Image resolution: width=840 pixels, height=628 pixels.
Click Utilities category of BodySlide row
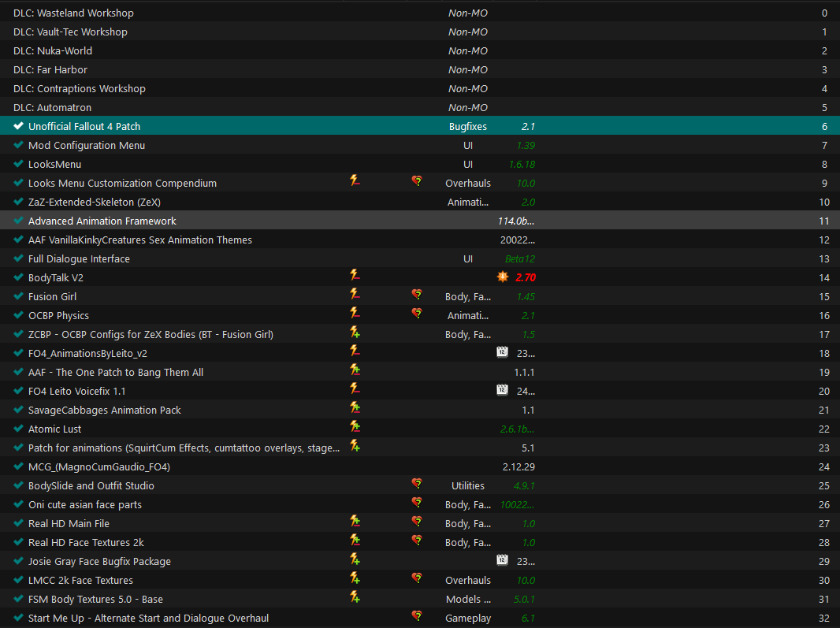pos(468,485)
